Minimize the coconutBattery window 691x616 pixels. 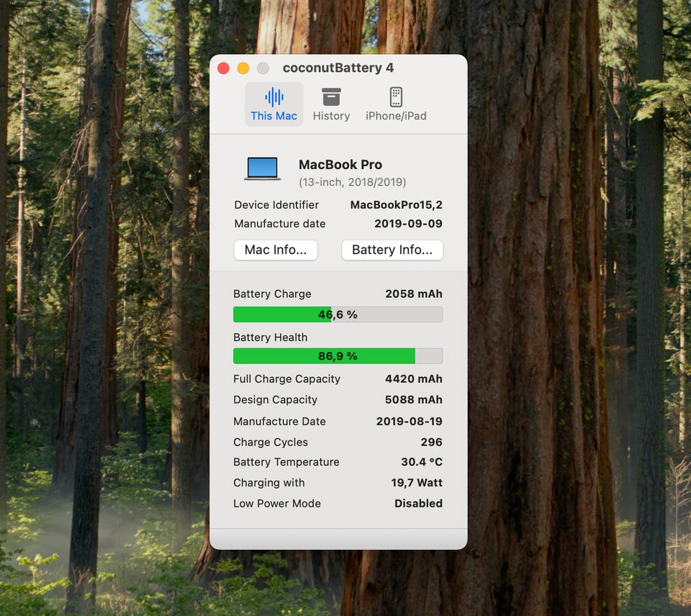click(x=243, y=68)
